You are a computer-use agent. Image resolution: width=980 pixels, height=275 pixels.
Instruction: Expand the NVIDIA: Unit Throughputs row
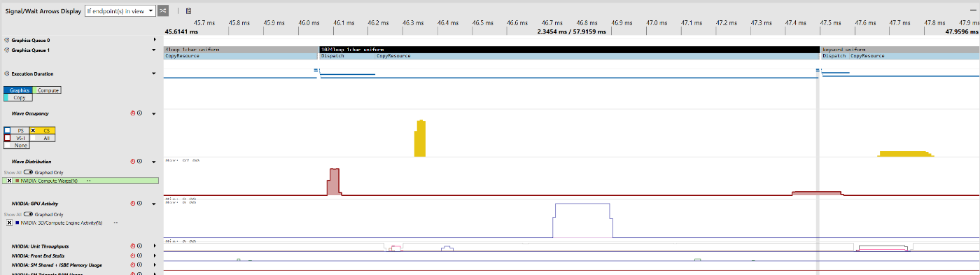click(154, 246)
